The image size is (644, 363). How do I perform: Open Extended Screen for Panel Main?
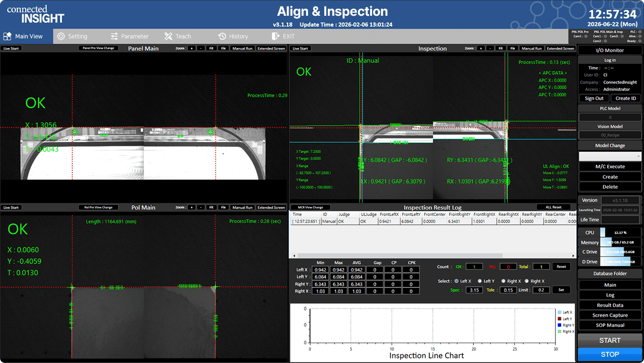click(x=271, y=48)
